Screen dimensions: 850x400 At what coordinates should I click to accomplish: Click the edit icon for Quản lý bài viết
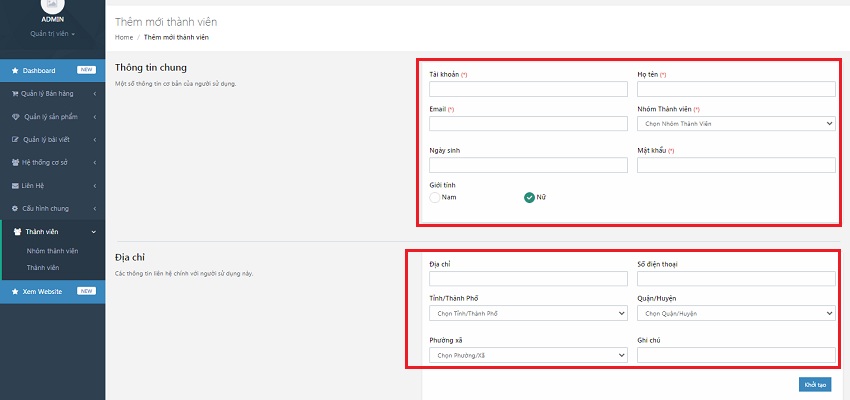click(x=15, y=140)
